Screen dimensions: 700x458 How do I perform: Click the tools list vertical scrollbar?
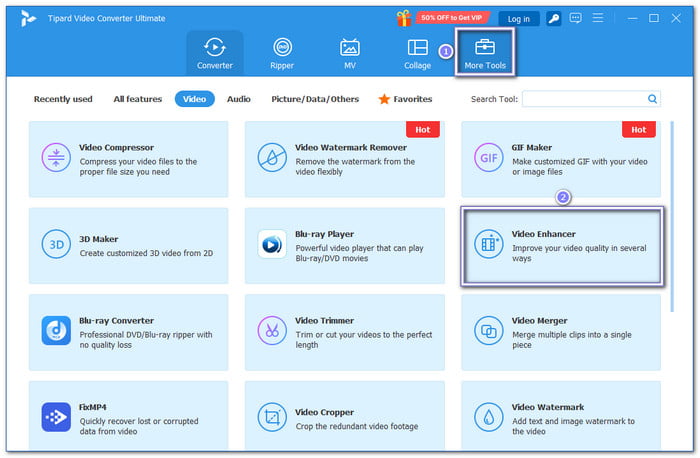672,216
